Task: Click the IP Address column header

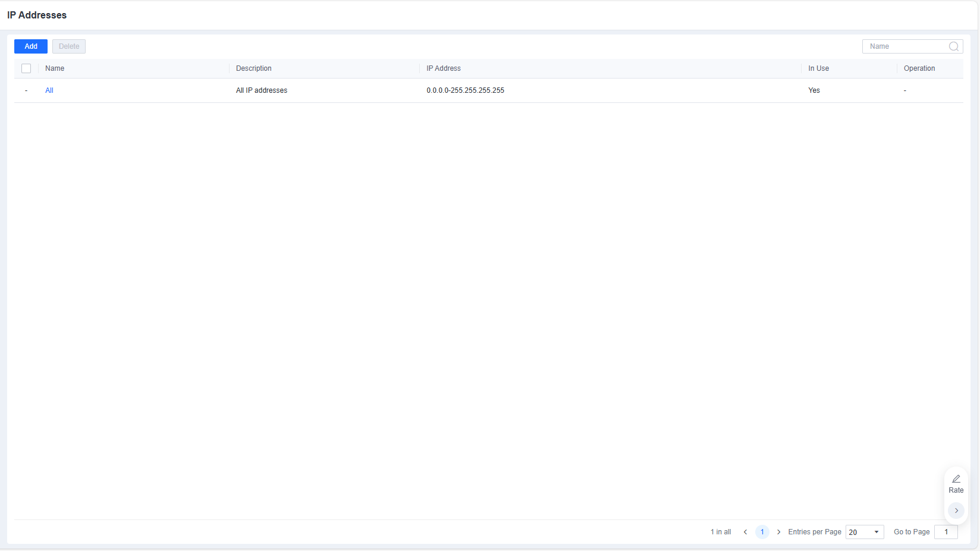Action: 444,68
